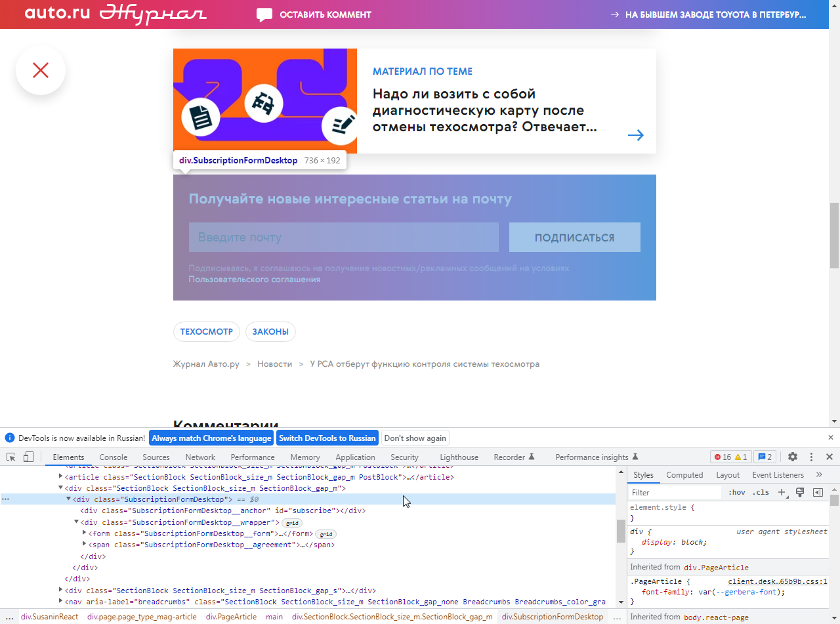This screenshot has height=624, width=840.
Task: Open the DevTools settings gear
Action: coord(793,457)
